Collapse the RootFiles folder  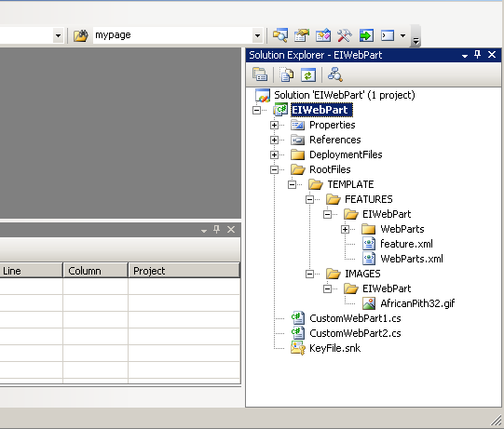[x=274, y=169]
